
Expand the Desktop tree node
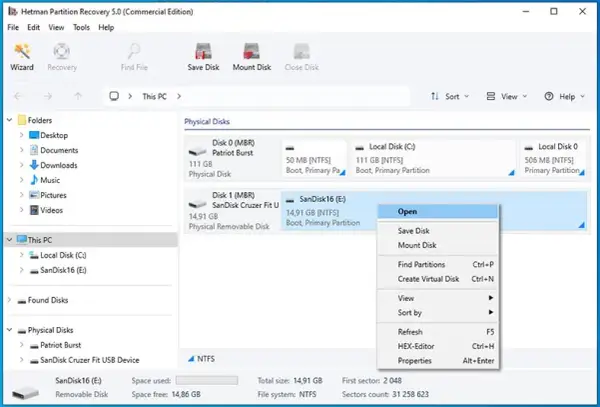pos(21,135)
